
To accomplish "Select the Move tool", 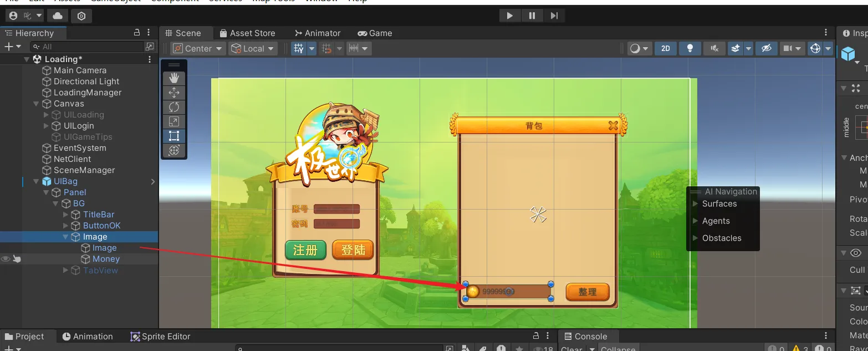I will click(x=174, y=93).
